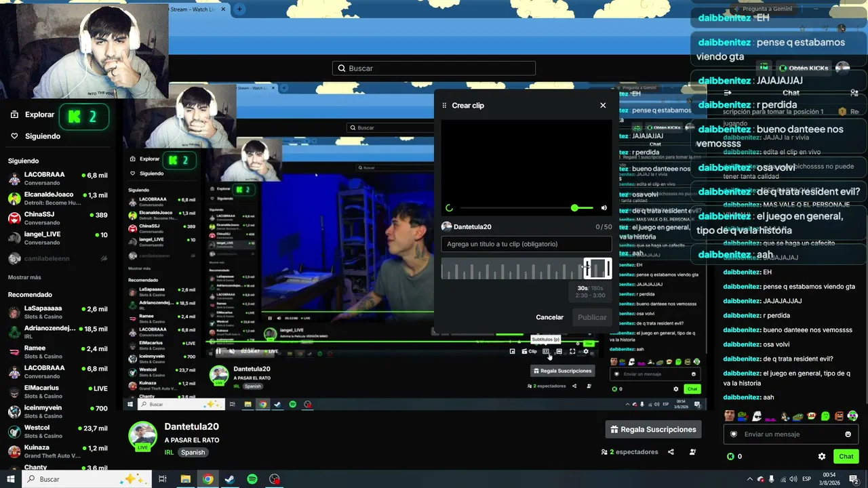868x488 pixels.
Task: Pause the stream in the video player
Action: pyautogui.click(x=218, y=351)
